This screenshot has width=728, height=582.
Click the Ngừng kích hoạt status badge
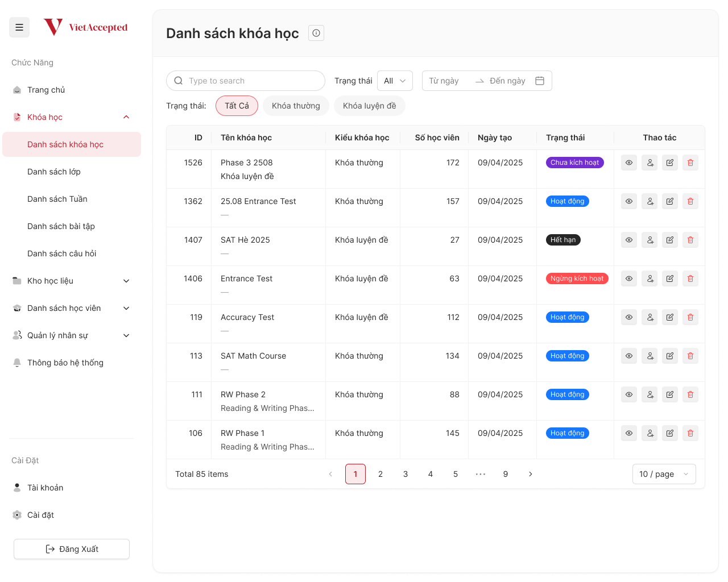coord(577,278)
